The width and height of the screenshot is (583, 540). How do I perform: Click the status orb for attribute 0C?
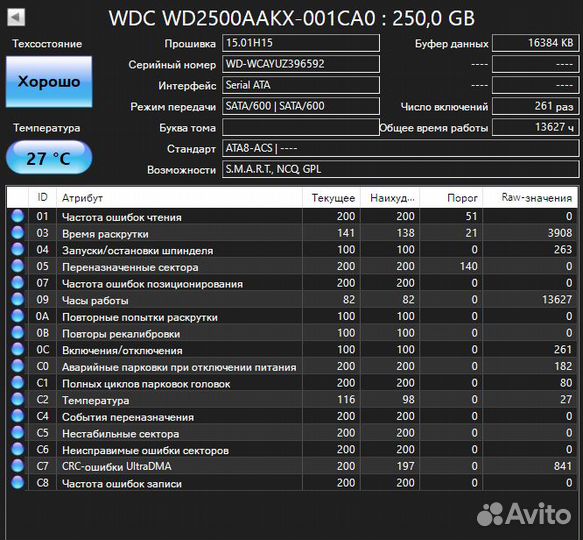(x=17, y=349)
